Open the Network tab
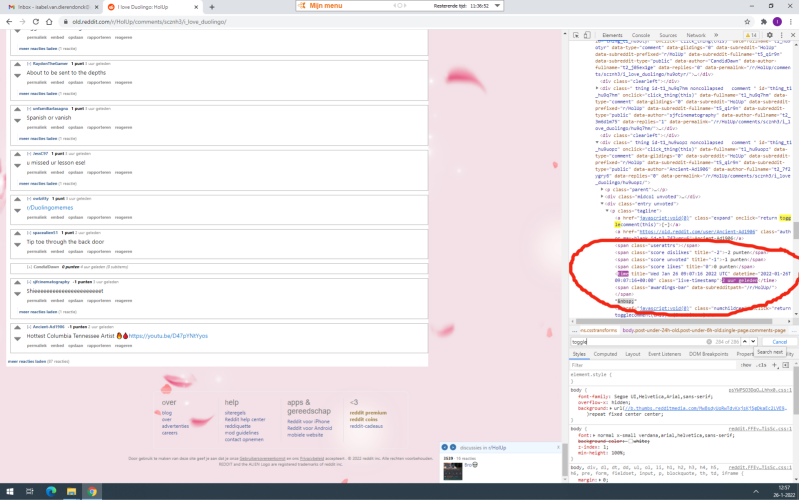Viewport: 799px width, 500px height. 696,35
